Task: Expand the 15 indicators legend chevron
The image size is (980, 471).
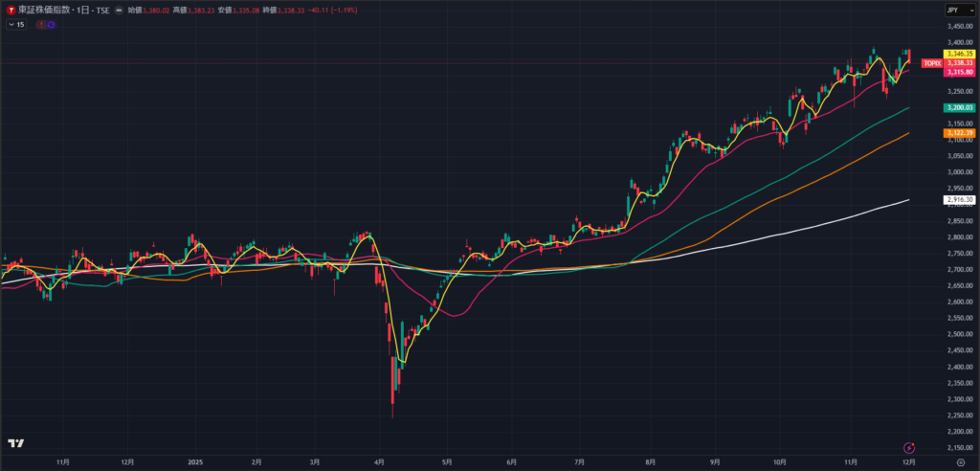Action: click(x=11, y=24)
